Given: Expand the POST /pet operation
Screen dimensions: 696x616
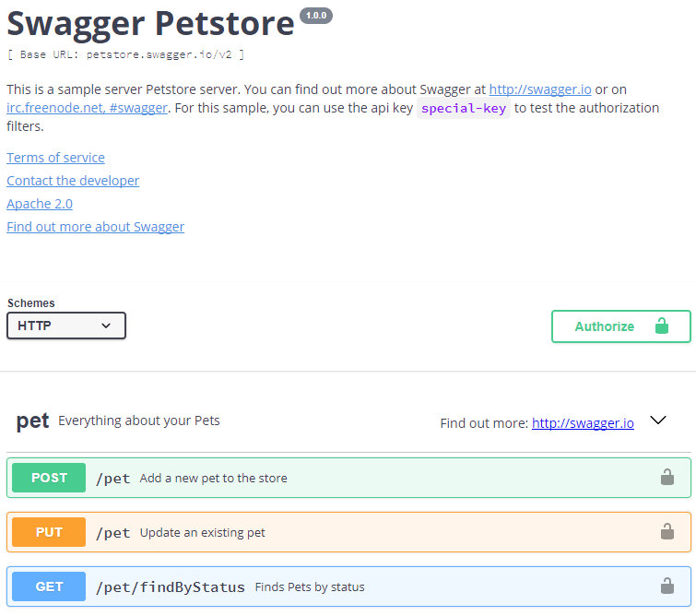Looking at the screenshot, I should [x=348, y=478].
